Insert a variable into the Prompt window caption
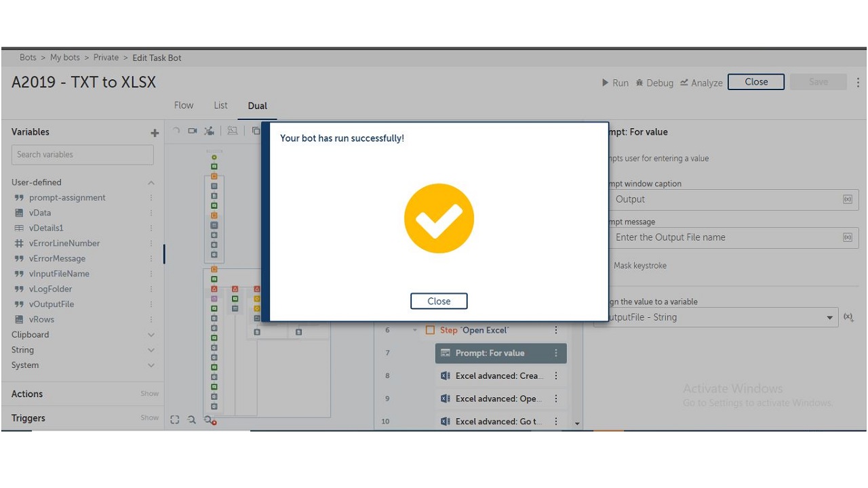The width and height of the screenshot is (868, 488). point(848,199)
